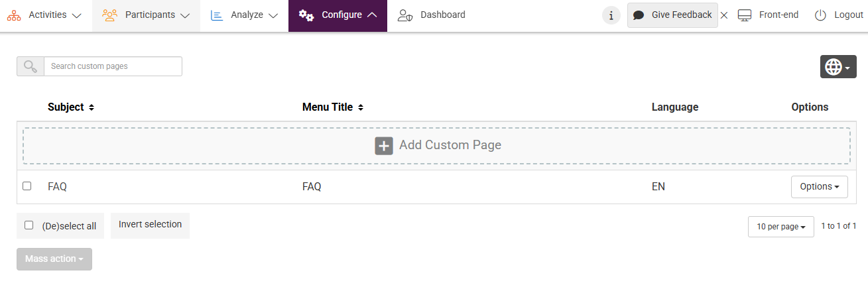This screenshot has height=295, width=868.
Task: Click the Invert selection button
Action: 150,225
